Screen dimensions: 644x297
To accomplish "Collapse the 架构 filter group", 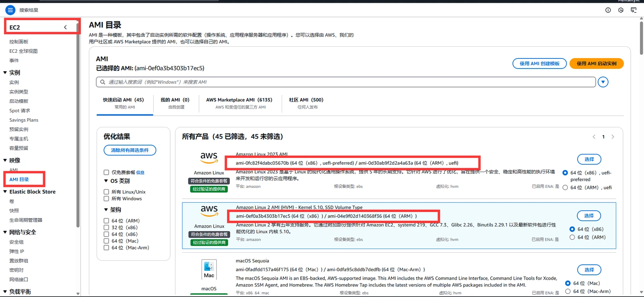I will [106, 210].
